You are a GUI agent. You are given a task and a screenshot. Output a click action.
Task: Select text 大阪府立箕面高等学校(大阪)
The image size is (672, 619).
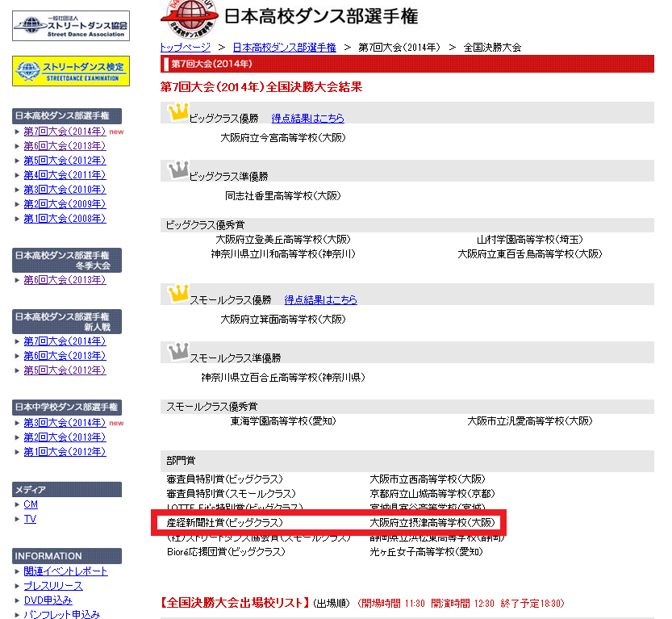(283, 320)
